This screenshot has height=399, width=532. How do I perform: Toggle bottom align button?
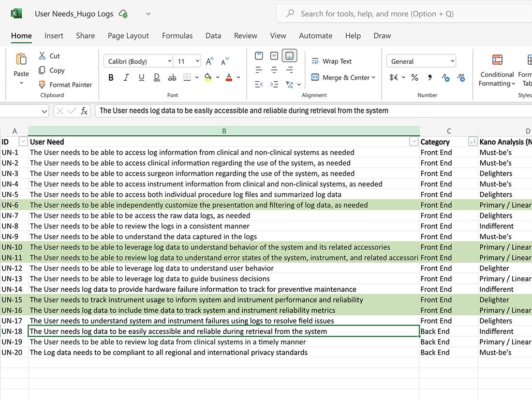(x=289, y=56)
